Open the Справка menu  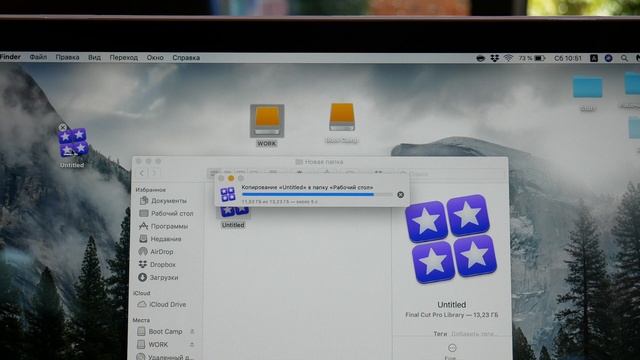[x=186, y=58]
